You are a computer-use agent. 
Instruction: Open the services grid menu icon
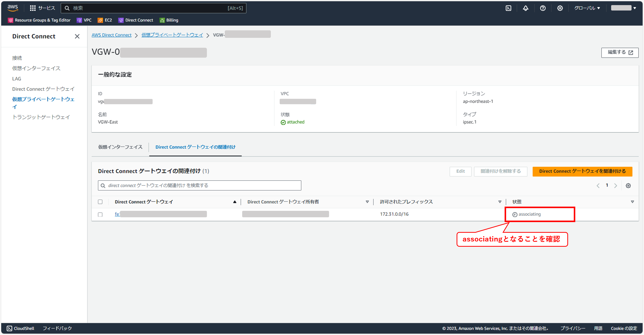click(x=33, y=8)
